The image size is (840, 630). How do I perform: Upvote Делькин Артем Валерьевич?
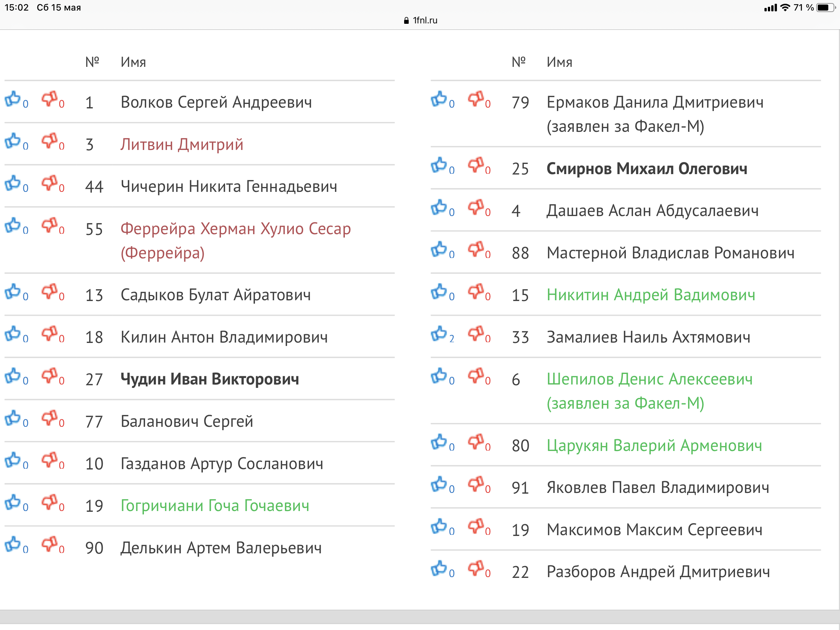(12, 545)
